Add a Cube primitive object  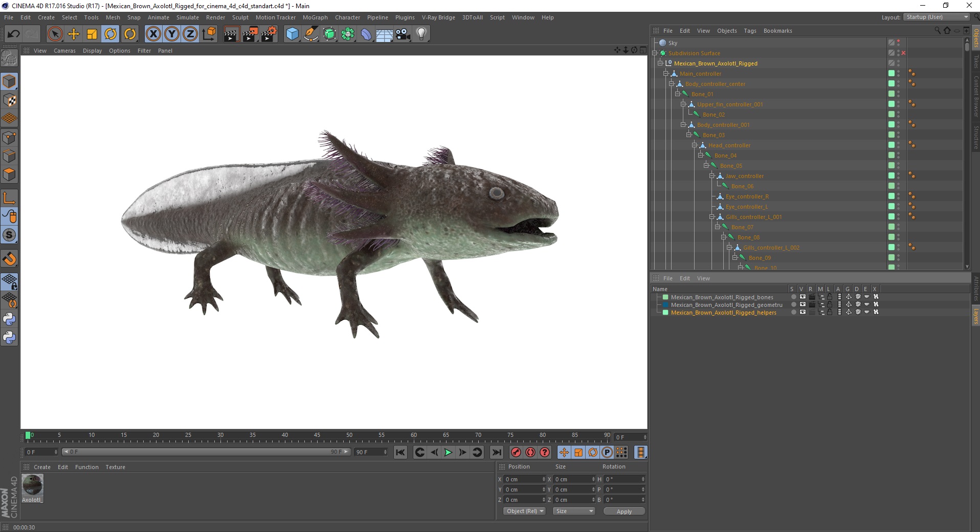click(292, 34)
